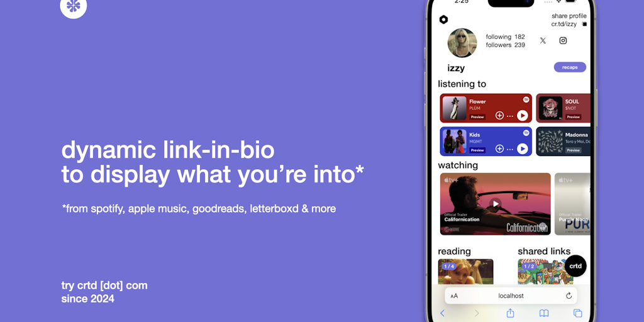Open the AA text size menu
This screenshot has height=322, width=644.
click(x=454, y=296)
